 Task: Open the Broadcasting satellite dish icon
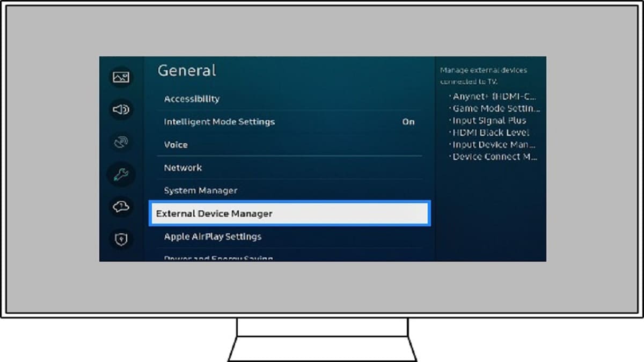121,142
